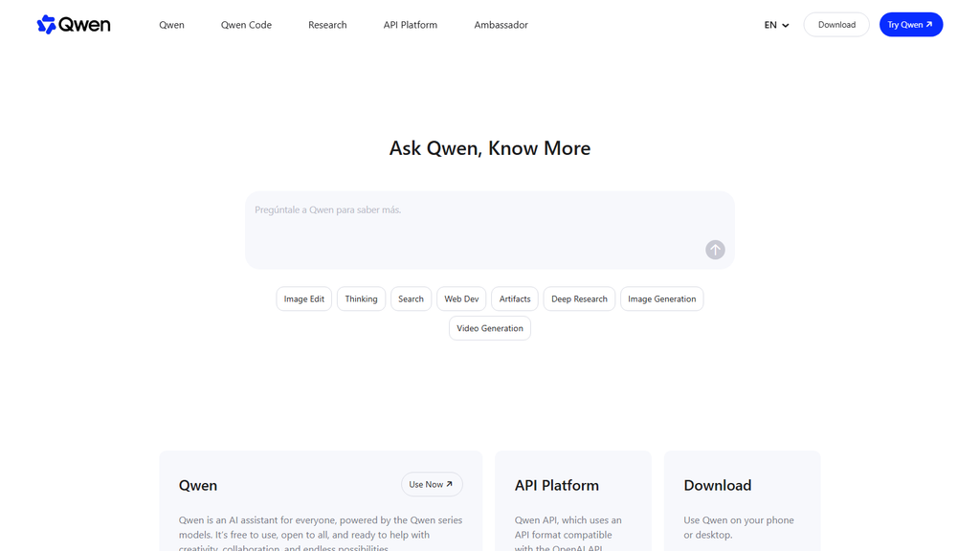The image size is (980, 551).
Task: Select the Artifacts chip
Action: click(x=514, y=298)
